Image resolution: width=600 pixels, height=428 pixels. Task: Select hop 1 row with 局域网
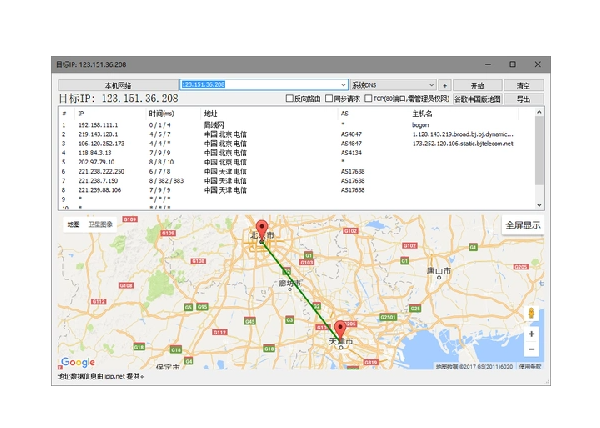tap(297, 125)
